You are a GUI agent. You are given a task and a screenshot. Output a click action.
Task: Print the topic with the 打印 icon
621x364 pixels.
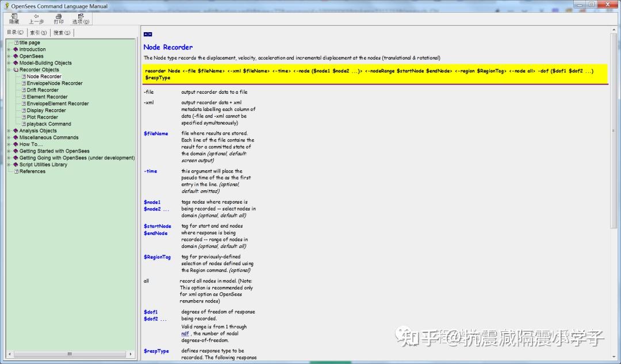point(58,19)
